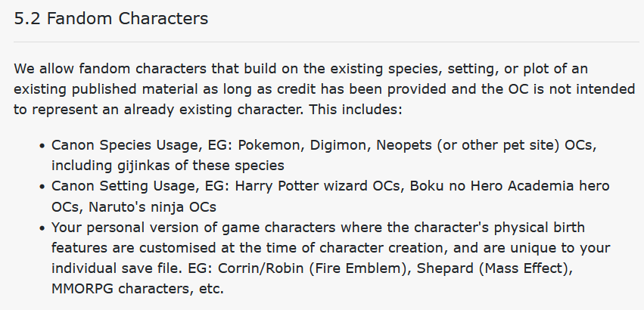Click 'Harry Potter' in the second bullet
This screenshot has width=644, height=310.
276,187
